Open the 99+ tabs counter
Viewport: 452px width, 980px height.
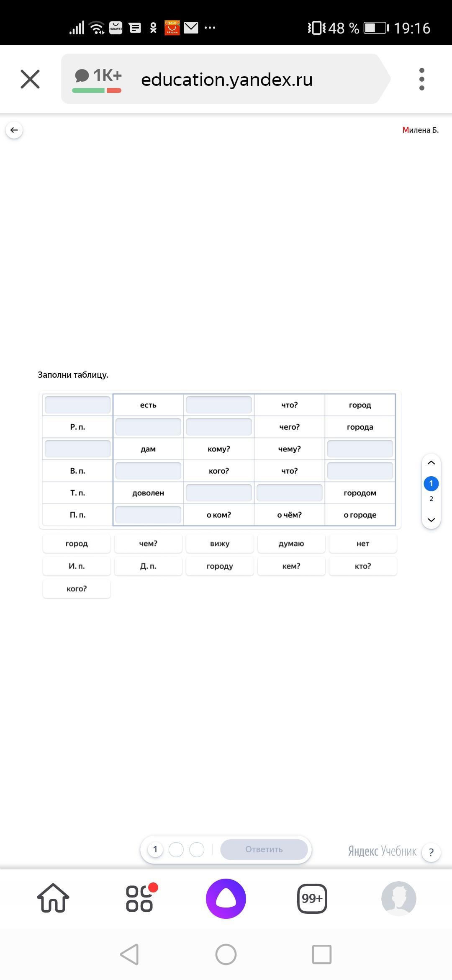click(x=312, y=899)
